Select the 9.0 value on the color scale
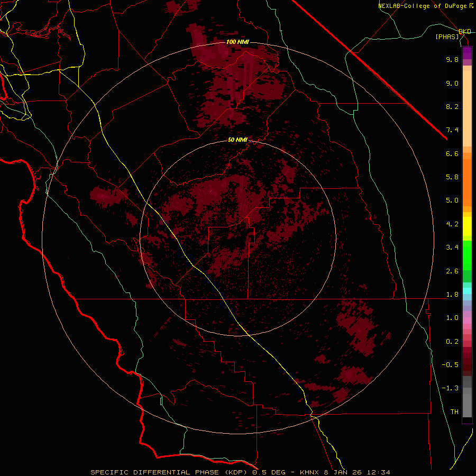476x476 pixels. (452, 83)
